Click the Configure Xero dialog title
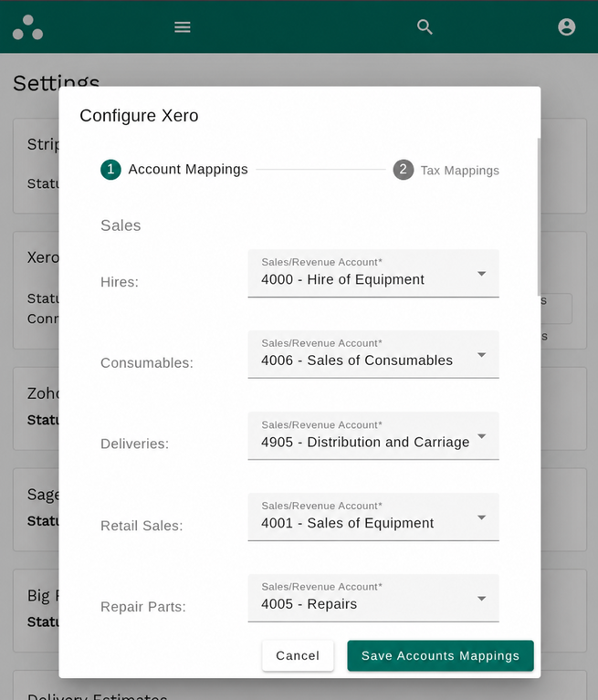 pyautogui.click(x=139, y=116)
